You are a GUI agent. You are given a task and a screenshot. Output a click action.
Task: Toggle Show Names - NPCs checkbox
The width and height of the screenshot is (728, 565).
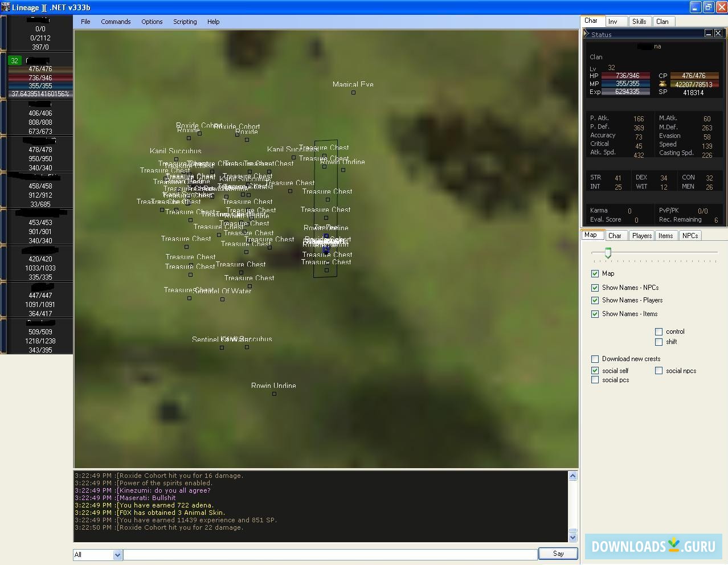tap(595, 288)
